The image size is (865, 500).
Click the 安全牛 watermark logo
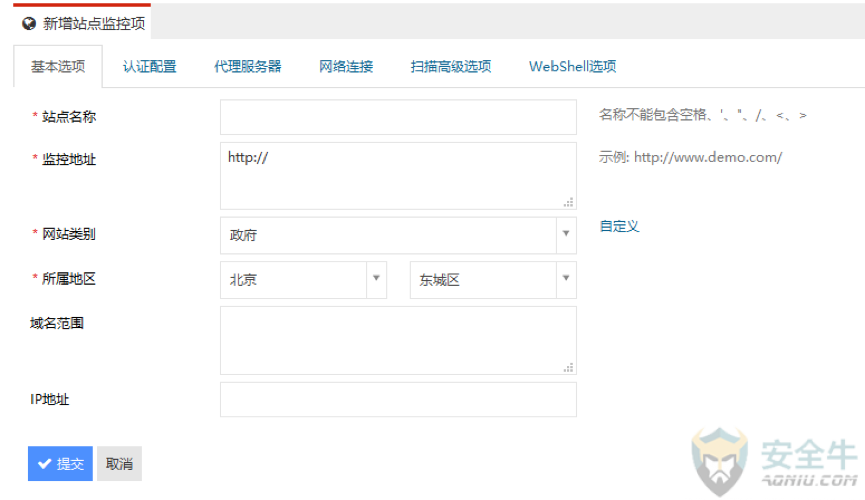(775, 461)
